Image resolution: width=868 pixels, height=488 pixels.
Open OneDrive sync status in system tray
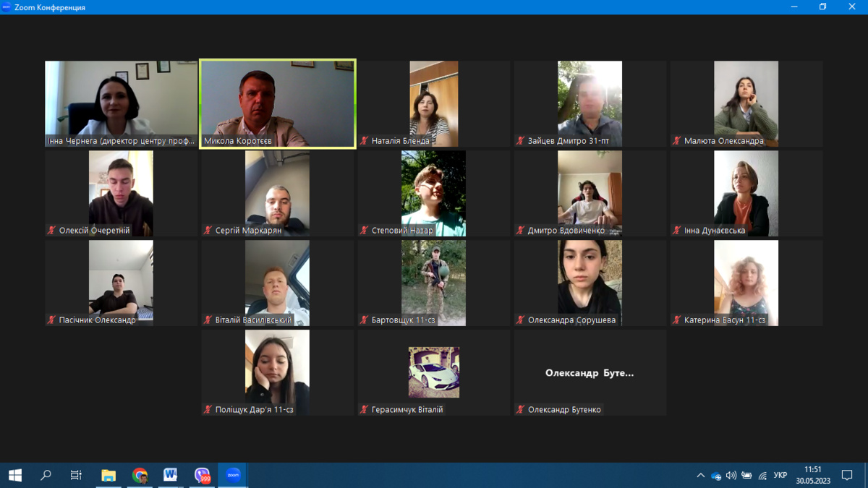pyautogui.click(x=716, y=476)
